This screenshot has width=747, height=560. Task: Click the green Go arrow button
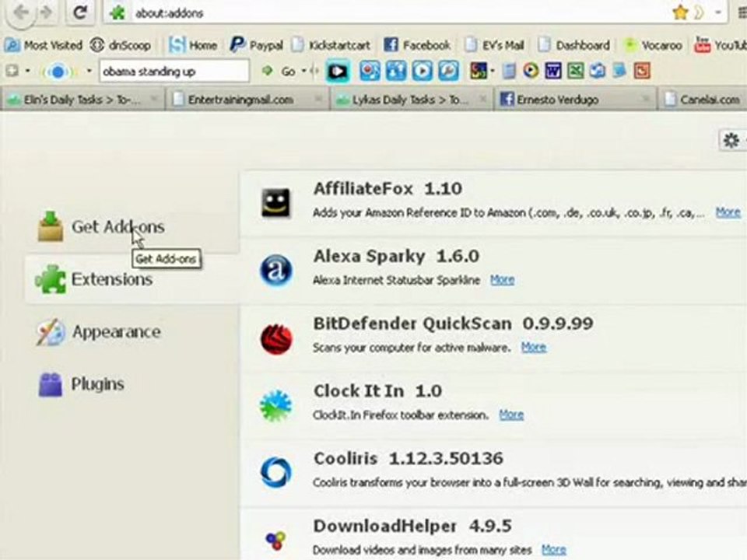point(268,72)
